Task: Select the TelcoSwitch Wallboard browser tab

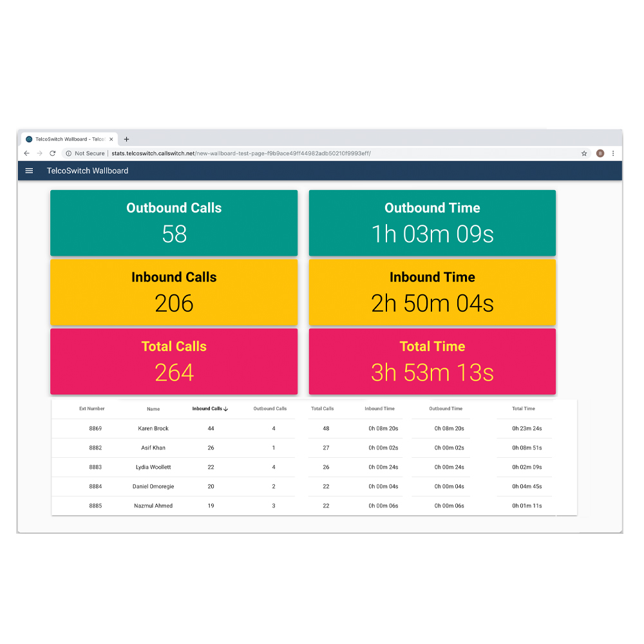Action: 68,139
